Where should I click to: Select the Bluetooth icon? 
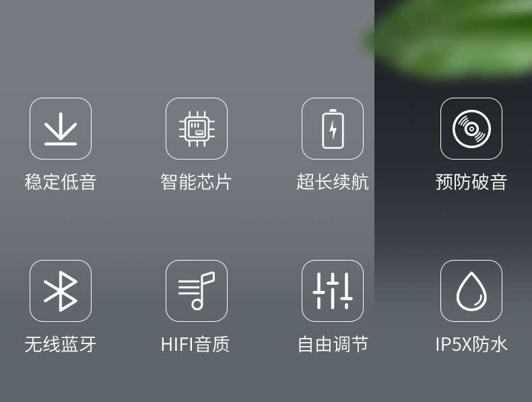click(61, 291)
